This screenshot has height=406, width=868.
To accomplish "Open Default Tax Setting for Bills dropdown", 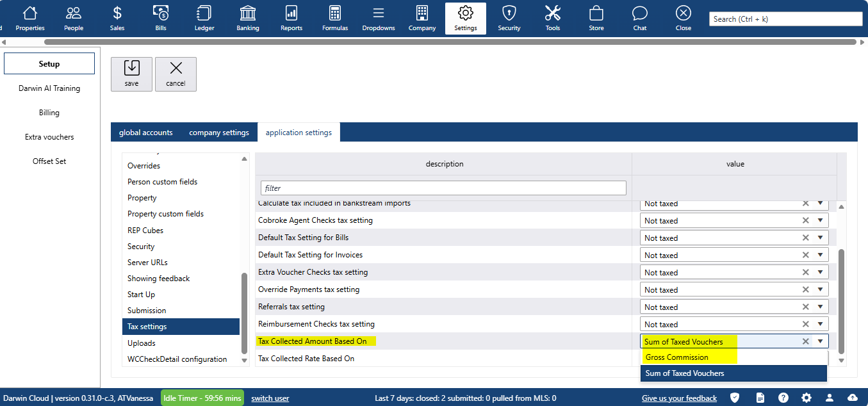I will pyautogui.click(x=820, y=238).
